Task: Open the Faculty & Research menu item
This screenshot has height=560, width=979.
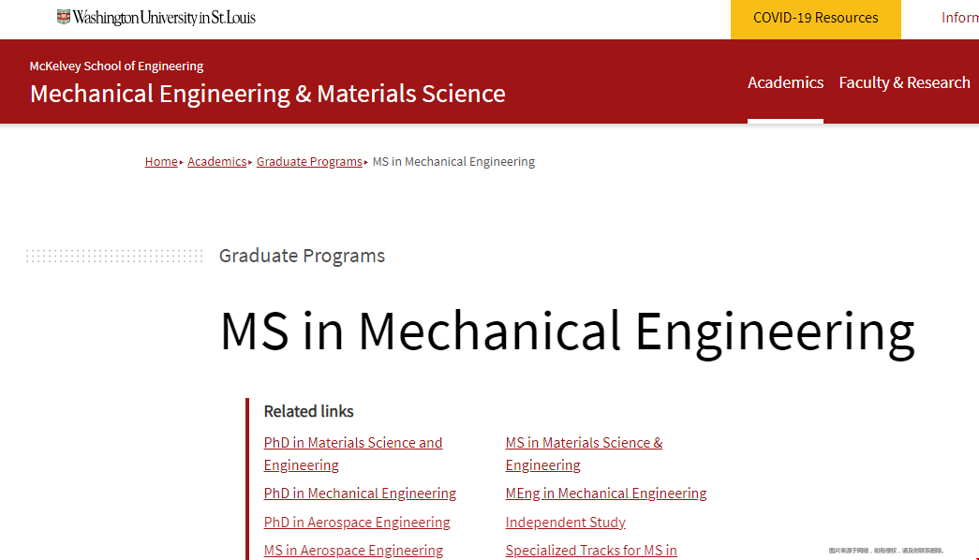Action: pyautogui.click(x=904, y=82)
